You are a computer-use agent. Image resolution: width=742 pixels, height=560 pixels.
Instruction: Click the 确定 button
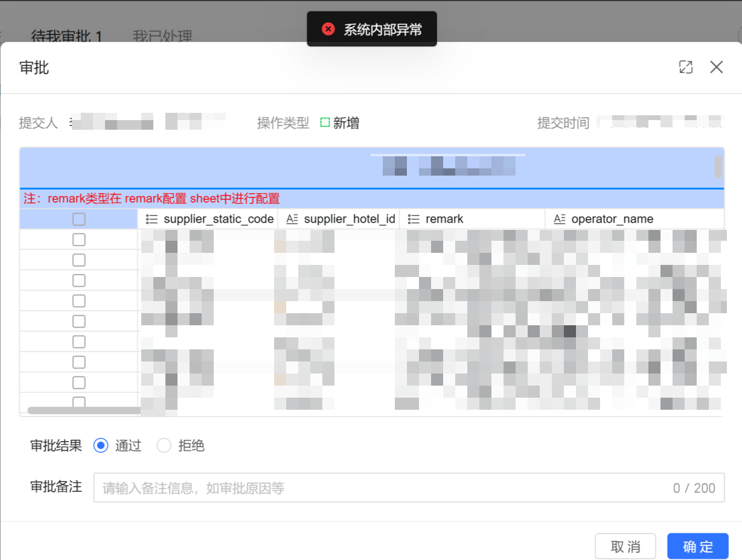click(698, 547)
